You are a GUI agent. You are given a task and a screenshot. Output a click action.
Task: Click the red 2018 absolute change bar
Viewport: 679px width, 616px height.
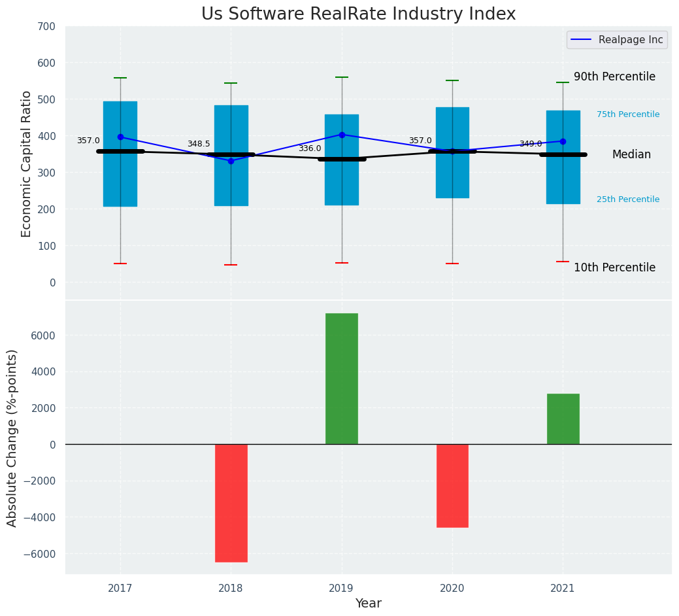[231, 502]
